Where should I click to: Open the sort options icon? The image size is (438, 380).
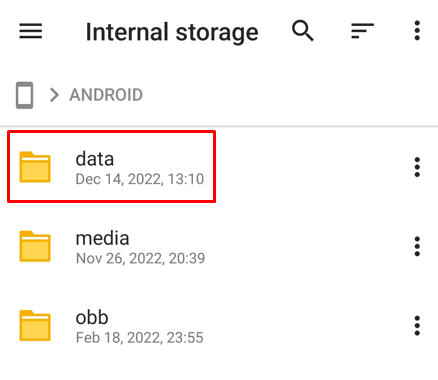pyautogui.click(x=362, y=31)
